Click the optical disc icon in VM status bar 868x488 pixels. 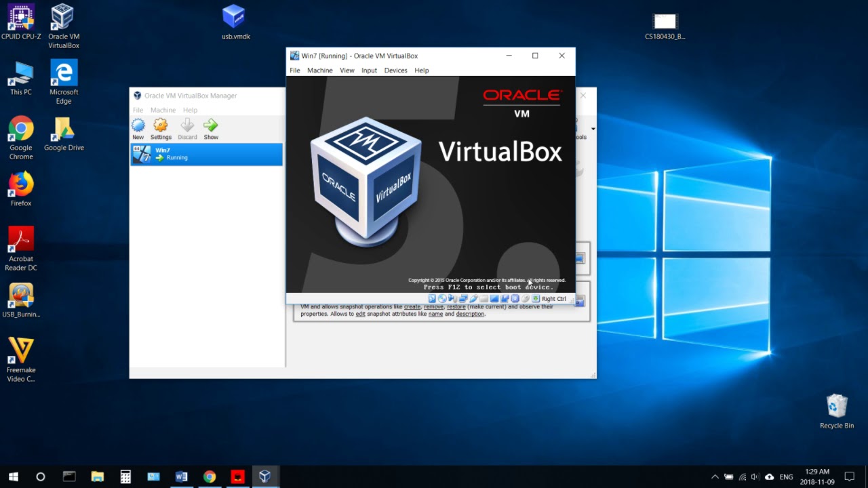click(442, 299)
